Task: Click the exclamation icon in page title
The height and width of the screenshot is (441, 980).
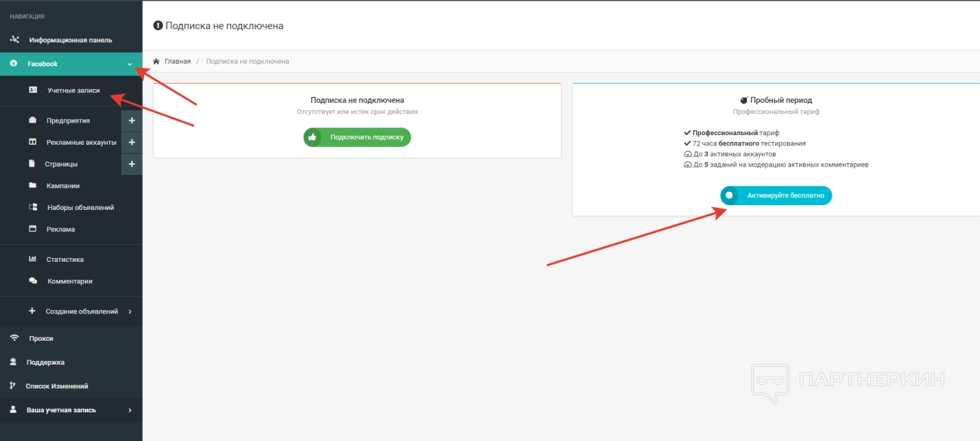Action: (x=158, y=25)
